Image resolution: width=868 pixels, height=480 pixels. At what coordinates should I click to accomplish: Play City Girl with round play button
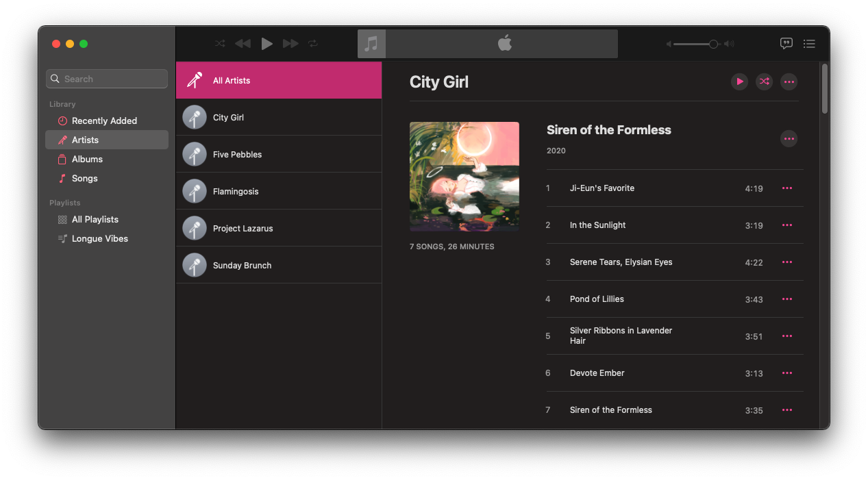[x=739, y=81]
